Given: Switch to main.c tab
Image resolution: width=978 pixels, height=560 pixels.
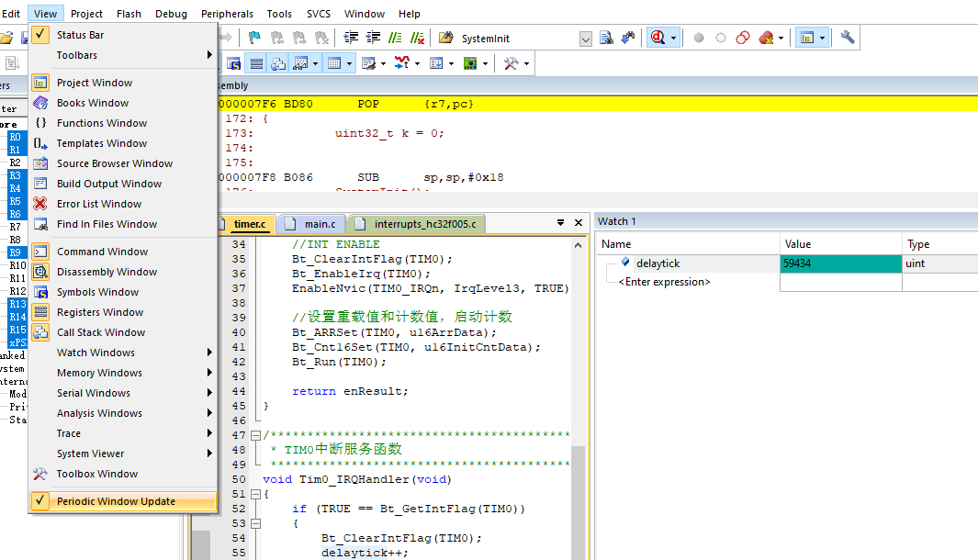Looking at the screenshot, I should [312, 224].
